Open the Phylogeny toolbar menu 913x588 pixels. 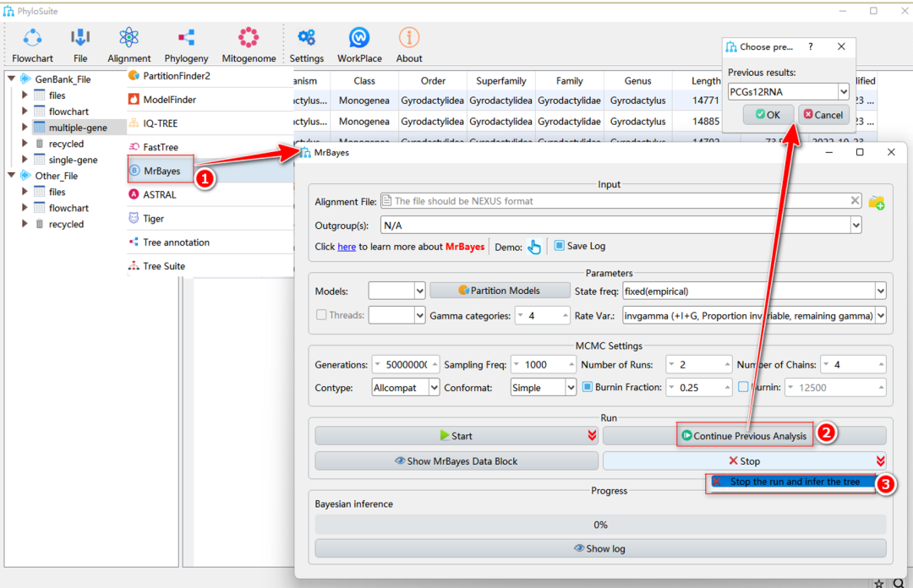tap(186, 46)
